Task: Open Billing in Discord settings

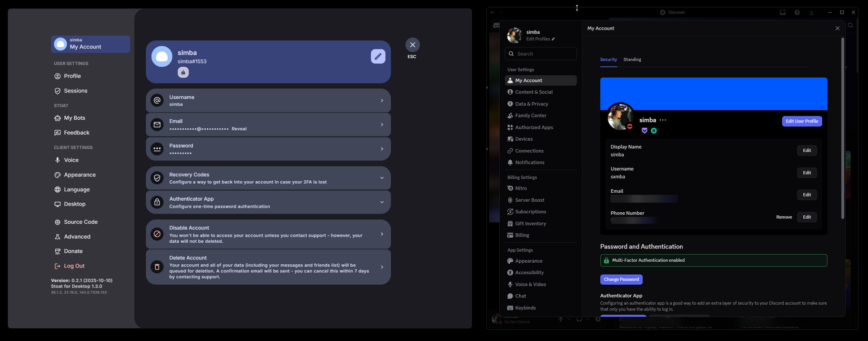Action: (541, 235)
